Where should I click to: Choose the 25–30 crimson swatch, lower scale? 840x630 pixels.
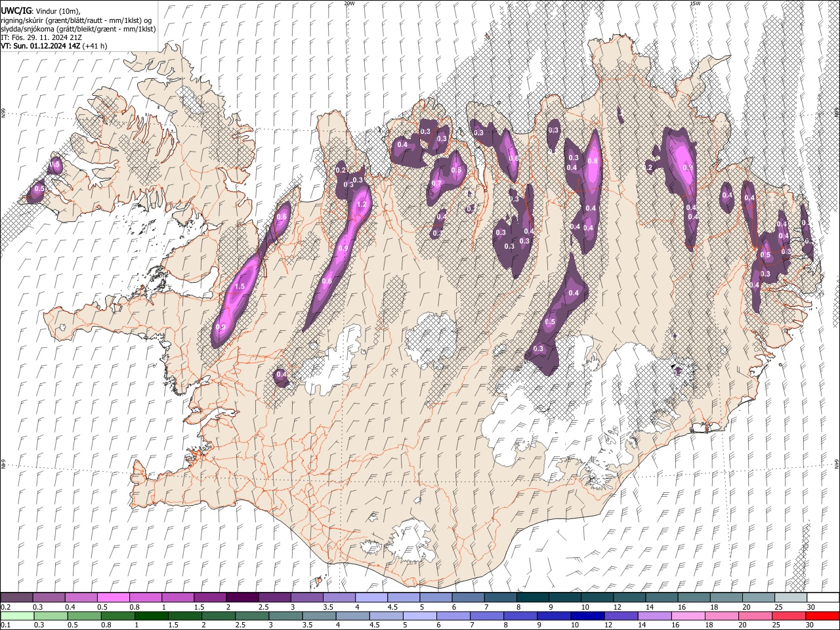click(788, 616)
